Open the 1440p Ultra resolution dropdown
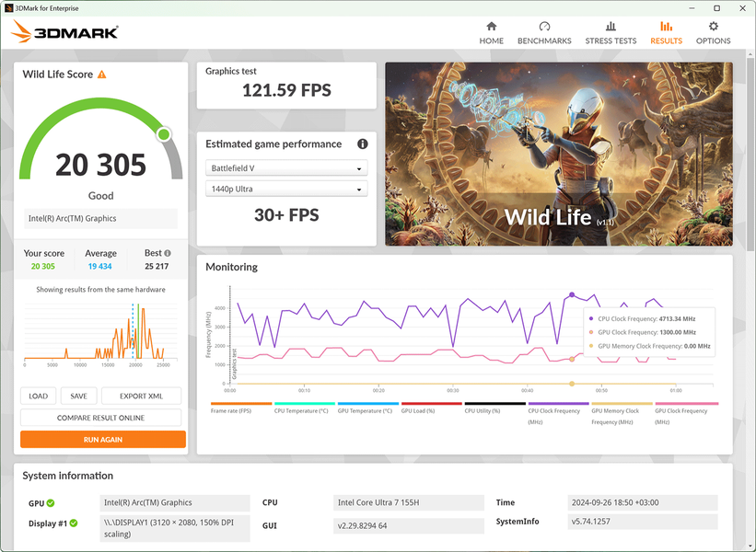756x552 pixels. tap(286, 189)
